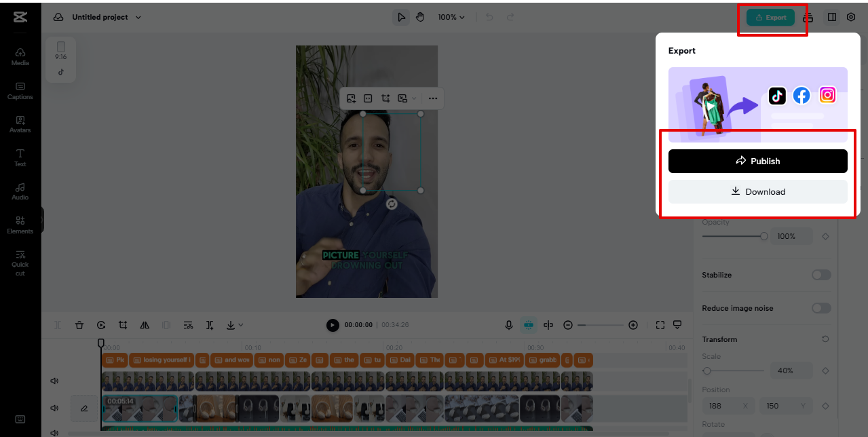The image size is (868, 437).
Task: Click the Publish button
Action: click(x=757, y=161)
